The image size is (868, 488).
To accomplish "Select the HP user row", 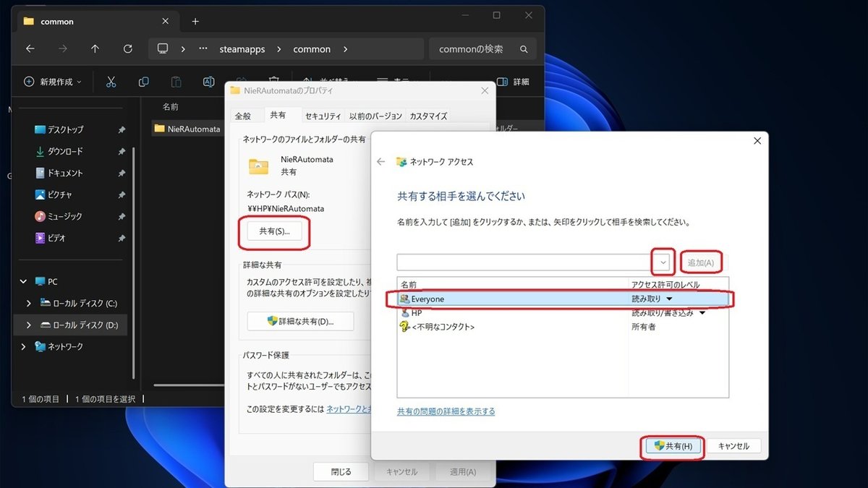I will point(562,312).
